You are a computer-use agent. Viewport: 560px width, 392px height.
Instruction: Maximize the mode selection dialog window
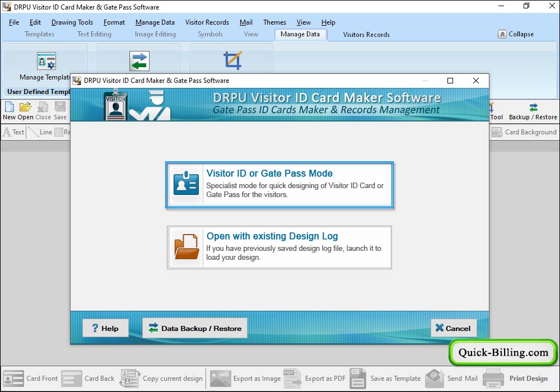coord(450,81)
